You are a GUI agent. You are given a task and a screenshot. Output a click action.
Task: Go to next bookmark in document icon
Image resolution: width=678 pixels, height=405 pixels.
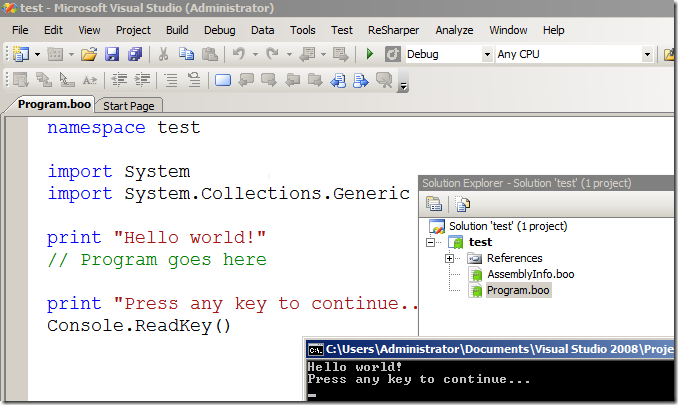point(361,80)
